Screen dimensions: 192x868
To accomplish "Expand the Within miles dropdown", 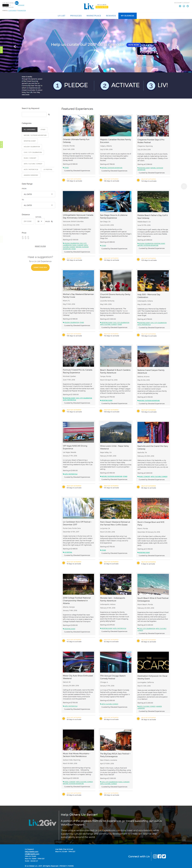I will [x=40, y=221].
